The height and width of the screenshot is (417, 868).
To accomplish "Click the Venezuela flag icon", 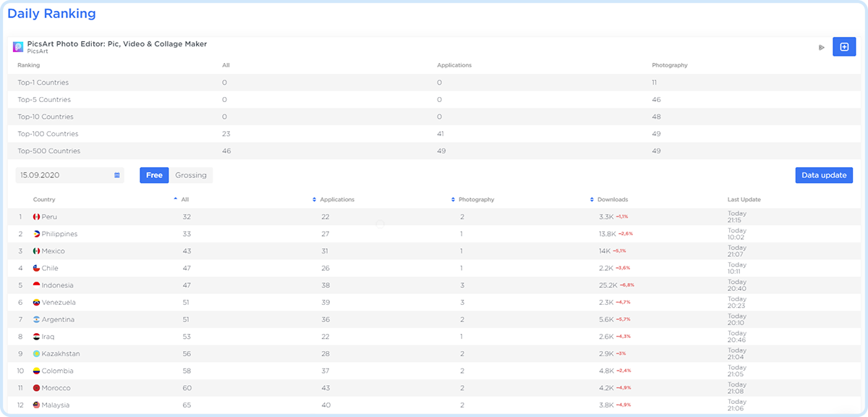I will 36,303.
